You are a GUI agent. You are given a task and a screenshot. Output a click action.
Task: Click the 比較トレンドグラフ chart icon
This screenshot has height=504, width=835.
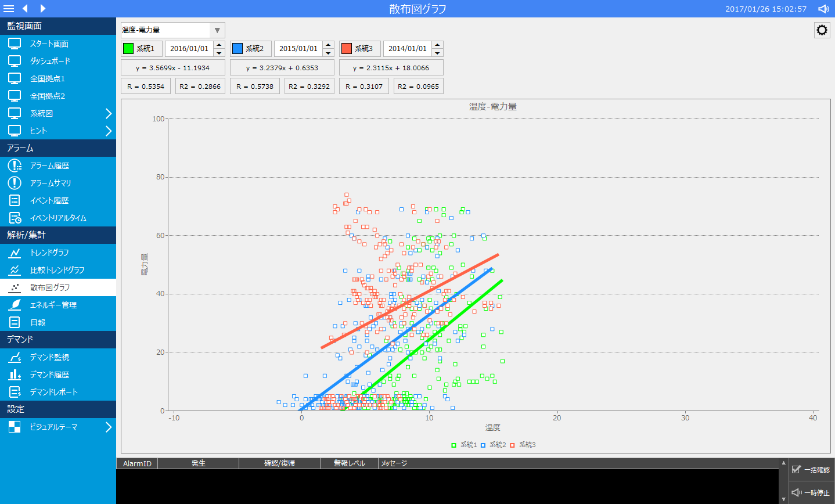(15, 270)
